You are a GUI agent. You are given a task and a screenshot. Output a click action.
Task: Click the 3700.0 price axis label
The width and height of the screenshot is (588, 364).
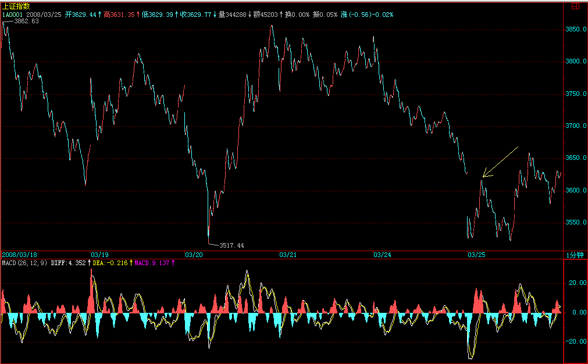click(575, 126)
